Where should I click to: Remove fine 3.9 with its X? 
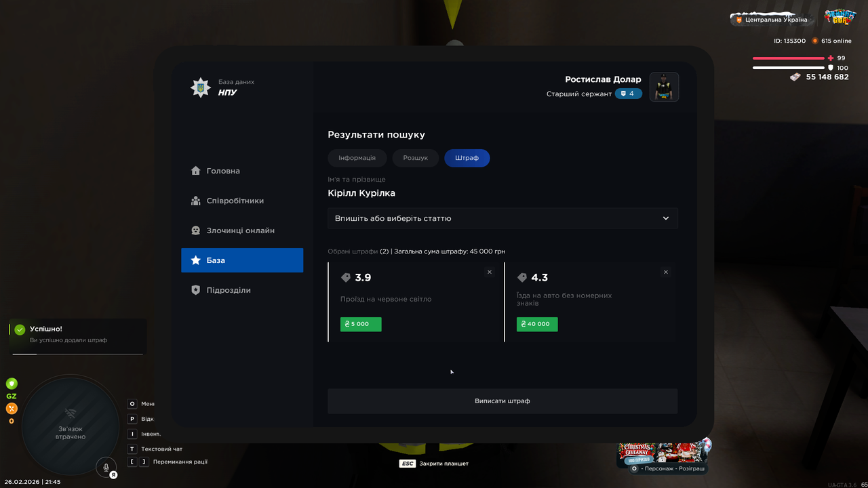click(x=490, y=272)
